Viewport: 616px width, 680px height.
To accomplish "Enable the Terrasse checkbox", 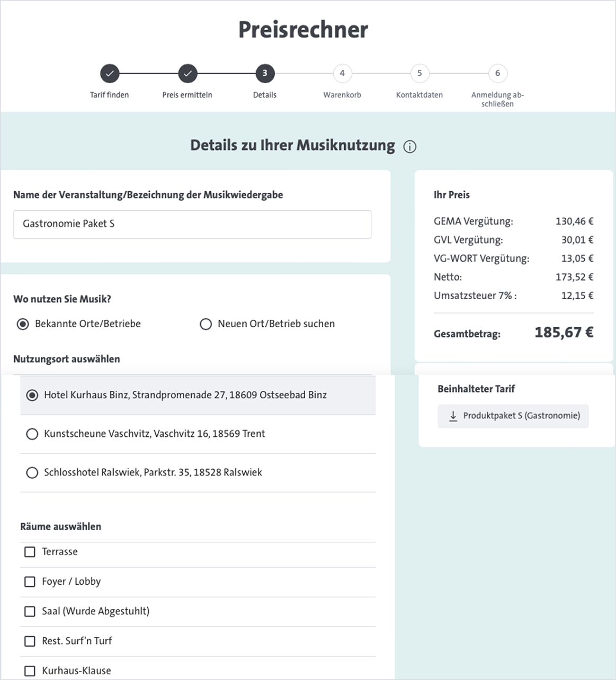I will click(30, 552).
